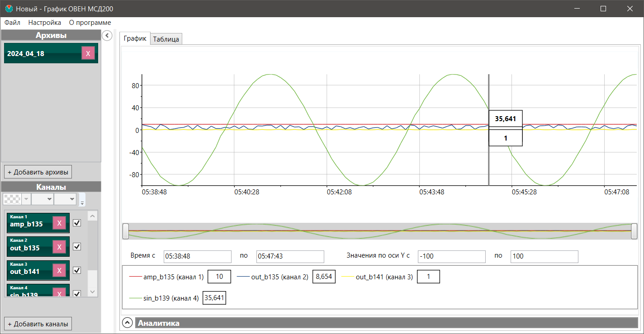Image resolution: width=644 pixels, height=334 pixels.
Task: Open the channel color picker dropdown
Action: (x=26, y=199)
